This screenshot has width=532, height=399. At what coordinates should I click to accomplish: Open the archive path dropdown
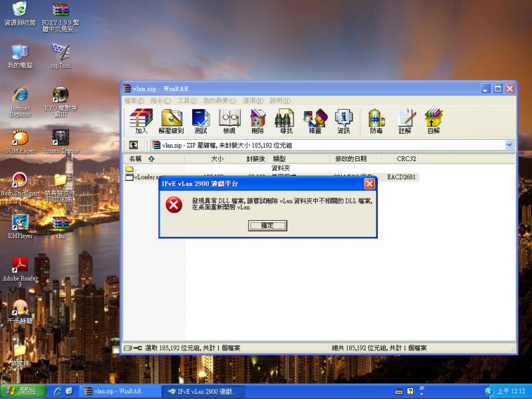pos(509,145)
